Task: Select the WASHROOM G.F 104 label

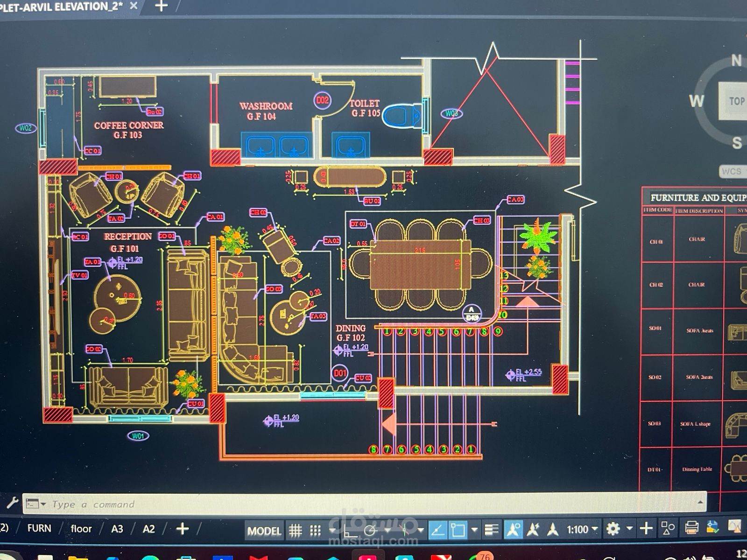Action: (266, 111)
